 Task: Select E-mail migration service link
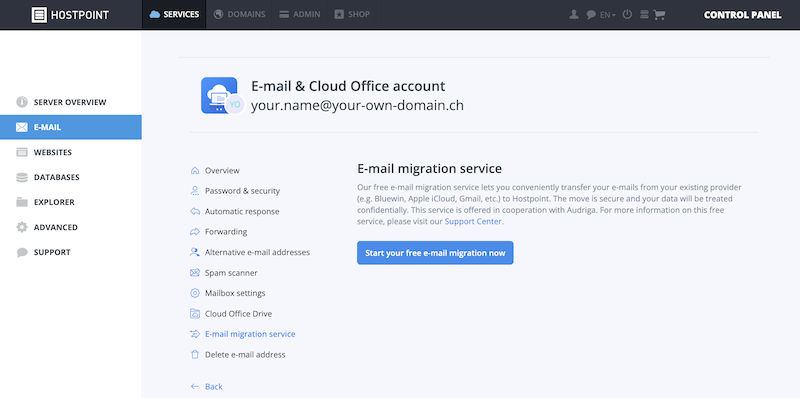tap(250, 334)
